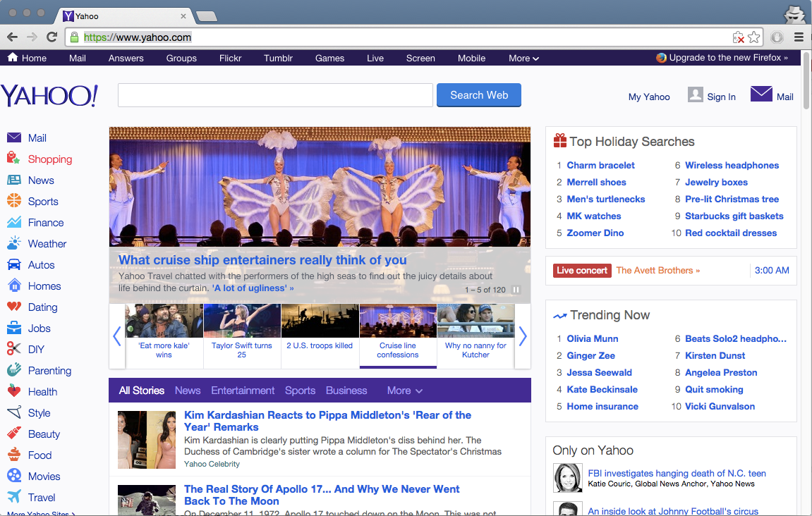Select Taylor Swift turns 25 thumbnail
This screenshot has height=516, width=812.
coord(242,336)
